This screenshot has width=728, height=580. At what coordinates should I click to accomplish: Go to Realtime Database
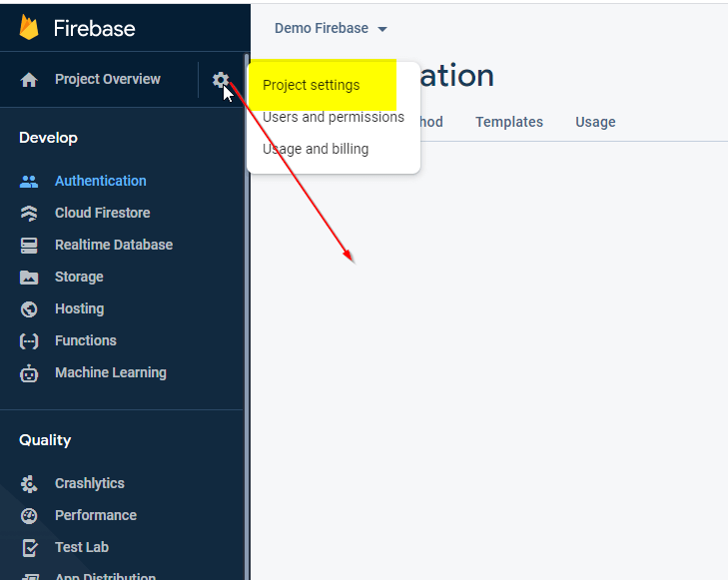[114, 245]
